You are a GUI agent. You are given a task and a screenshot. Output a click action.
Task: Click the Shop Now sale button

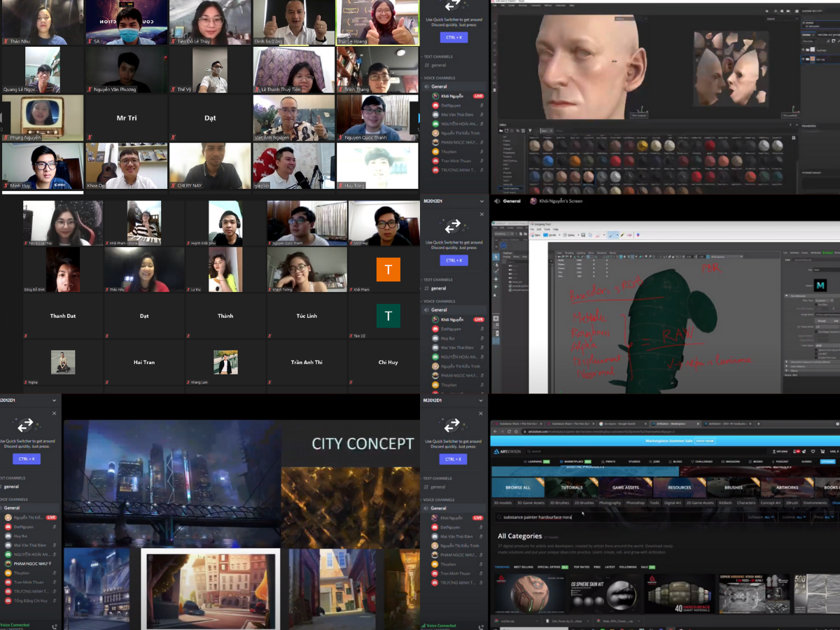click(x=703, y=441)
